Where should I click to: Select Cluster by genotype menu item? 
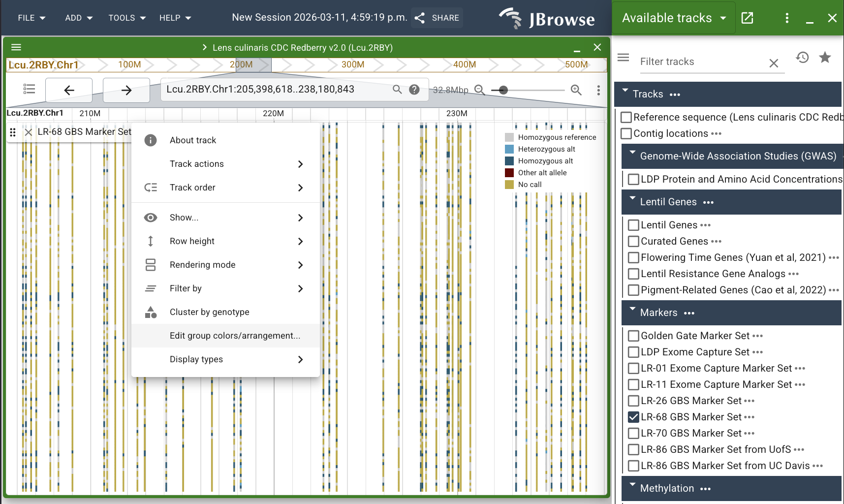(x=209, y=312)
